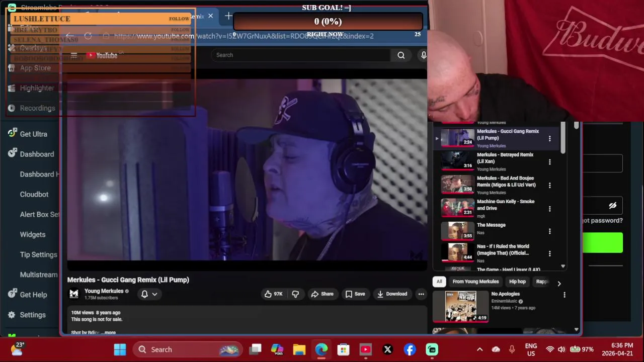This screenshot has width=644, height=362.
Task: Click the browser address bar URL
Action: coord(244,36)
